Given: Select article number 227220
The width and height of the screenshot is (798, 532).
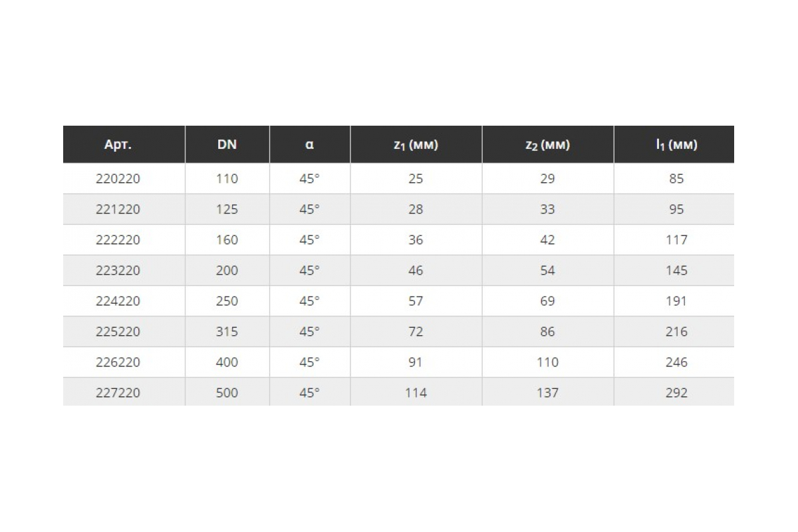Looking at the screenshot, I should click(x=118, y=393).
